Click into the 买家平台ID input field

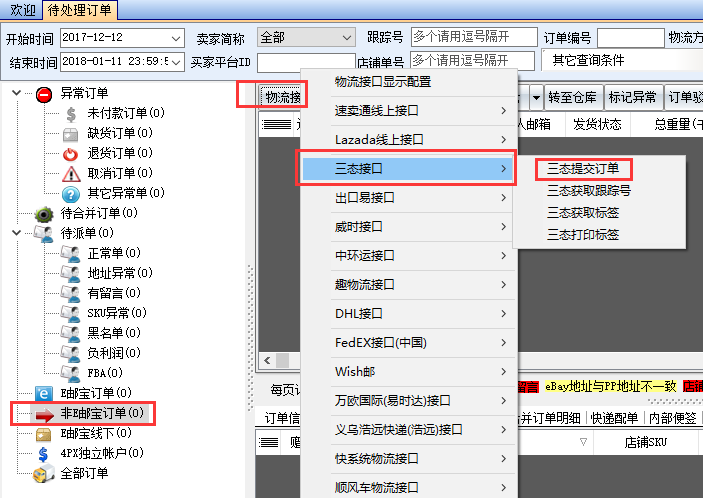(x=306, y=62)
